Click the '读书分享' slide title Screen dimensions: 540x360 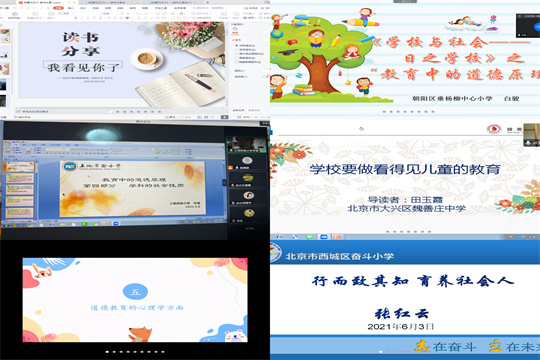81,44
